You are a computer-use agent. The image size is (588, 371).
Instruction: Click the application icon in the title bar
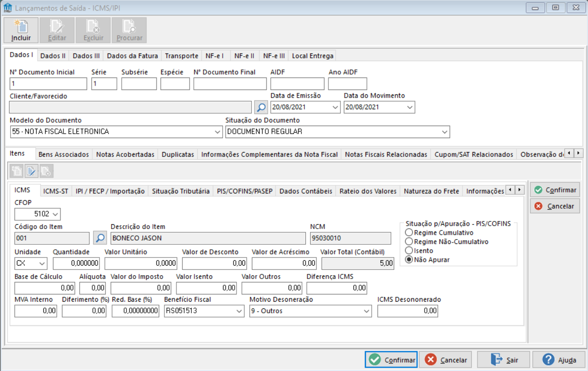pyautogui.click(x=8, y=8)
